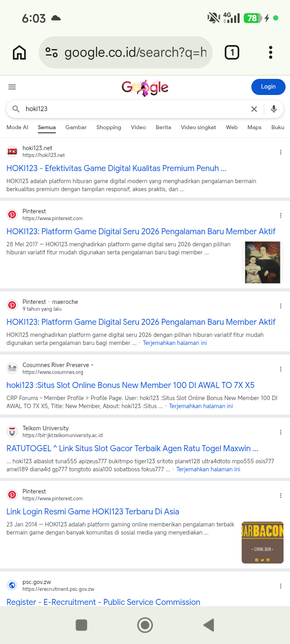Open BARBACON thumbnail image
The image size is (290, 644).
click(263, 543)
